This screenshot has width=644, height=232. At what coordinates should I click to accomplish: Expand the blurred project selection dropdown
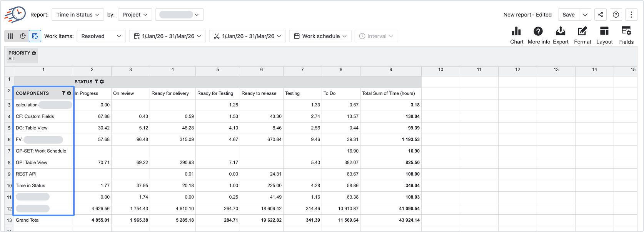coord(179,15)
